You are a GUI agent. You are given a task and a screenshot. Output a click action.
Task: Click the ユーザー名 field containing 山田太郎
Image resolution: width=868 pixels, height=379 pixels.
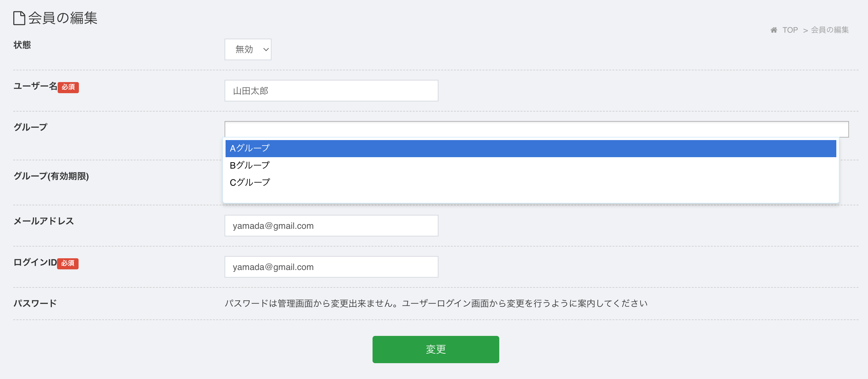coord(331,91)
